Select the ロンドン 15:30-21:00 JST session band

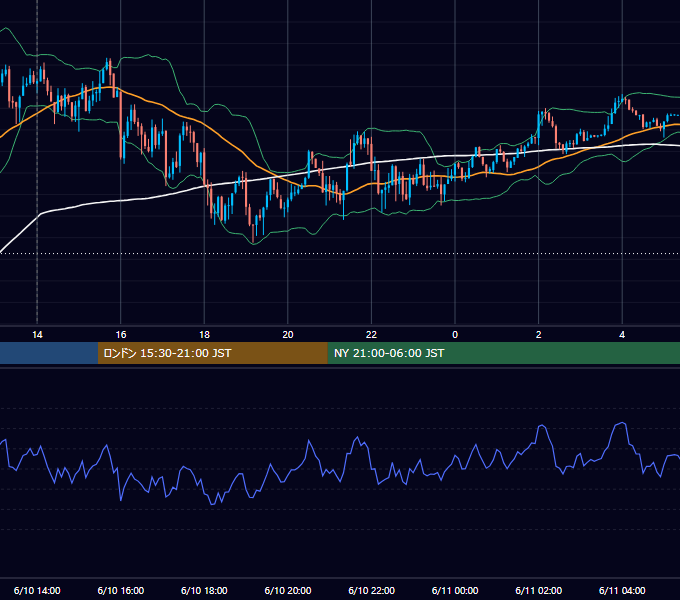(x=212, y=353)
